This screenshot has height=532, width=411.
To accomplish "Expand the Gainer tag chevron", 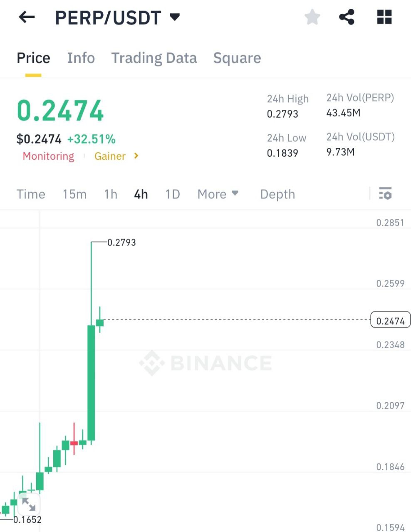I will coord(136,156).
